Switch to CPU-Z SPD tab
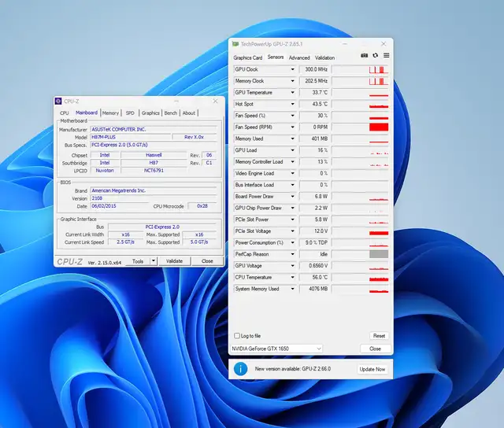 [130, 113]
